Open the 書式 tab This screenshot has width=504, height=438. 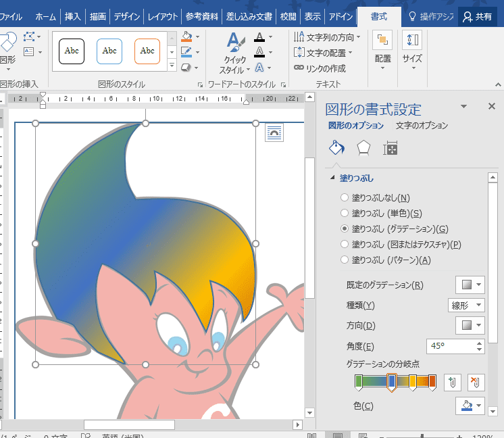[x=379, y=16]
